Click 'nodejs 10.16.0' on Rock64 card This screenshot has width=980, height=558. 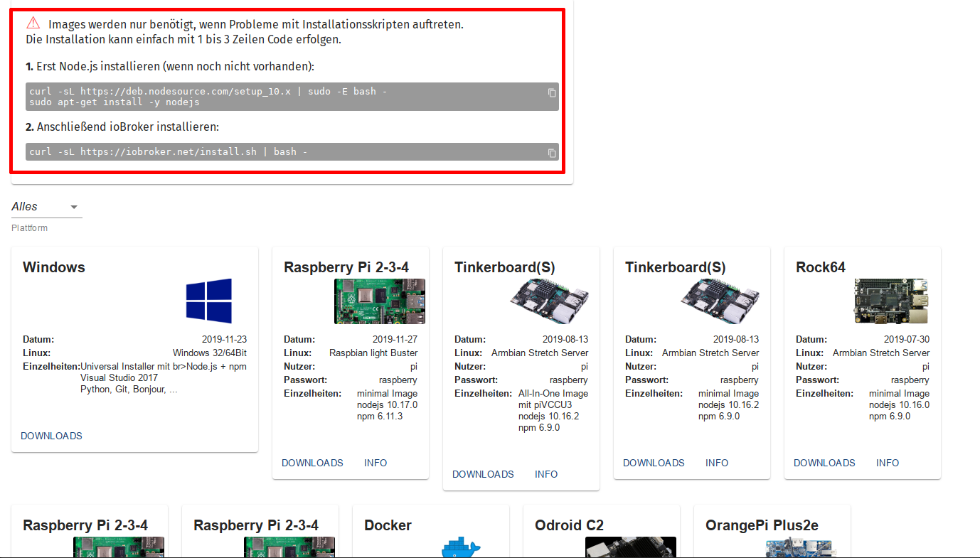pyautogui.click(x=899, y=405)
